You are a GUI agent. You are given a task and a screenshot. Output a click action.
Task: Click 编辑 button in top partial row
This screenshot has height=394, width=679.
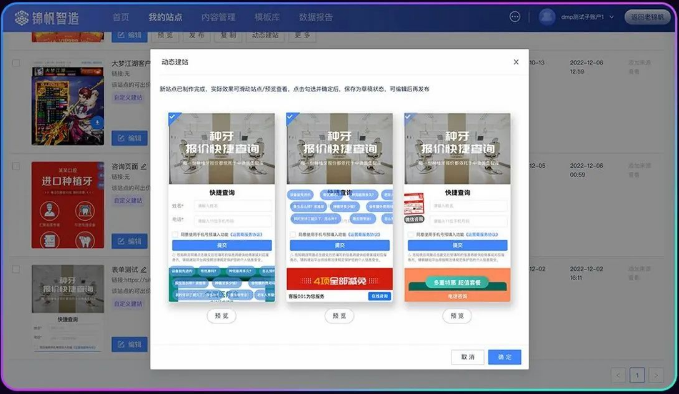pyautogui.click(x=129, y=35)
